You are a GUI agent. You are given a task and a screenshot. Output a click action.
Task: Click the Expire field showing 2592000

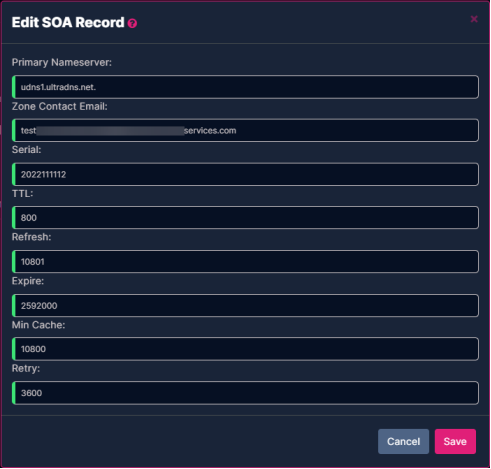pyautogui.click(x=245, y=305)
